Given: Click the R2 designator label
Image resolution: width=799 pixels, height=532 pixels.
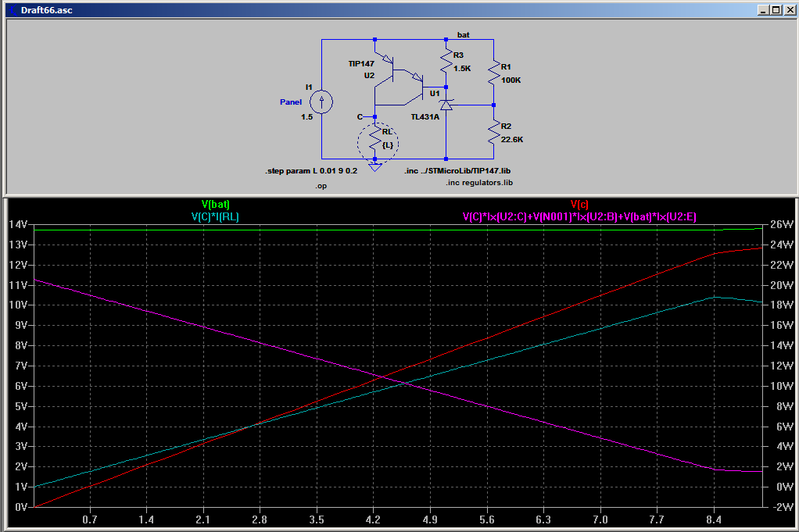Looking at the screenshot, I should click(x=506, y=127).
